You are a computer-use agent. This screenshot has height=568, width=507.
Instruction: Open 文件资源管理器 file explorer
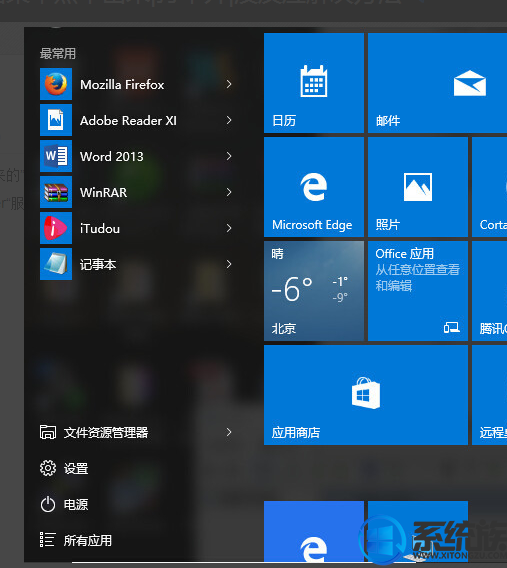[136, 432]
